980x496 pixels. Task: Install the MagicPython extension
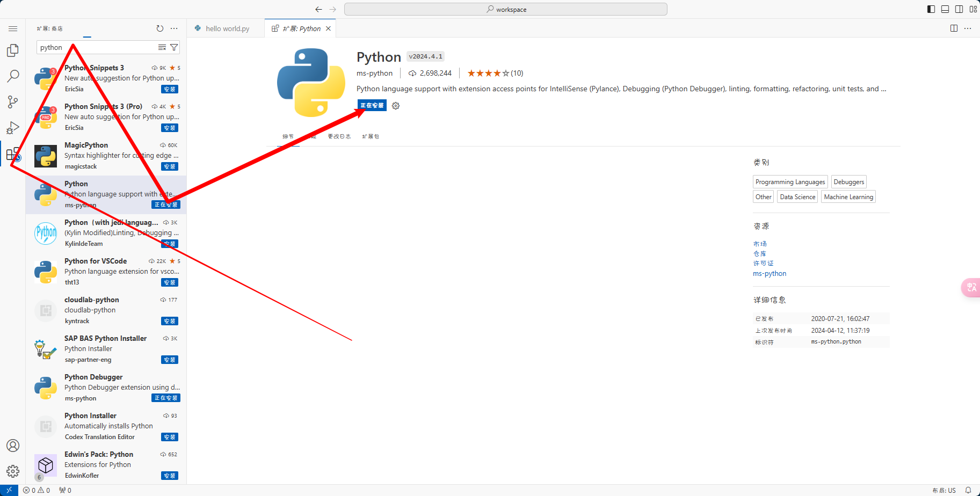tap(170, 166)
